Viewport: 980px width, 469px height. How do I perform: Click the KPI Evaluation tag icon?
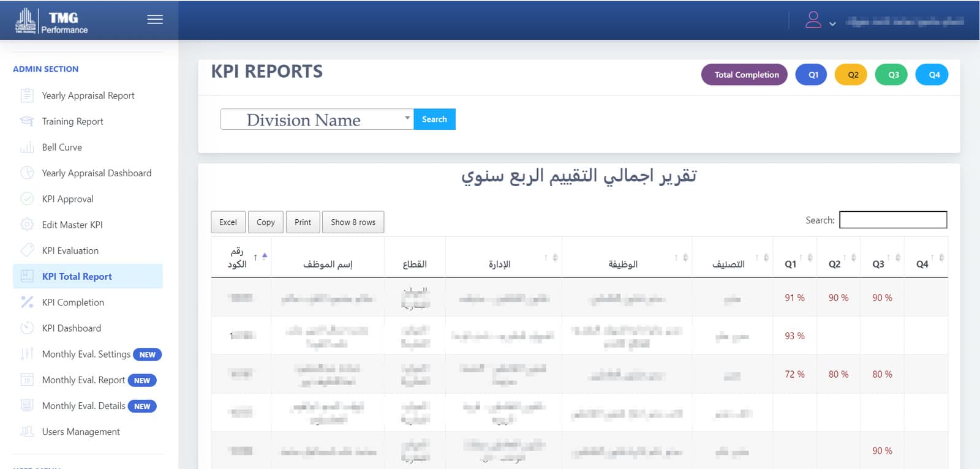27,250
